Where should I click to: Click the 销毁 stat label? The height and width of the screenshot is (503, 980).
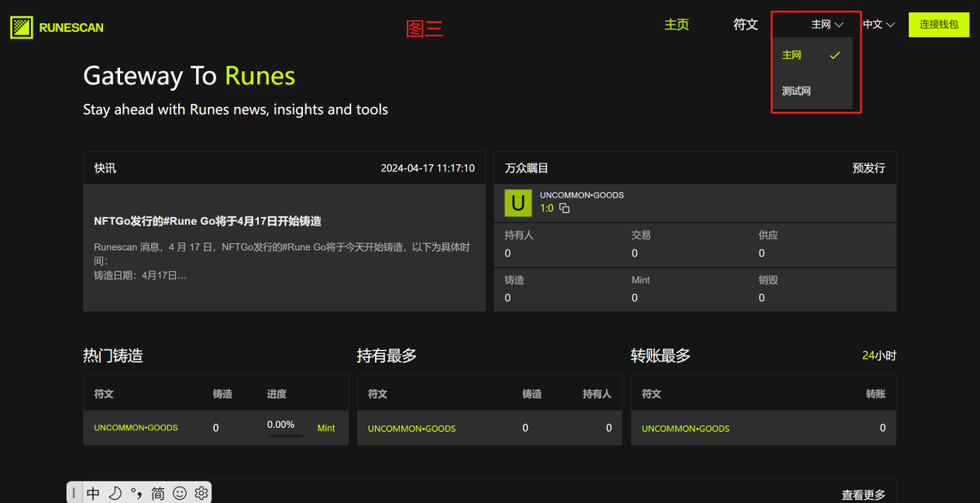click(x=768, y=280)
